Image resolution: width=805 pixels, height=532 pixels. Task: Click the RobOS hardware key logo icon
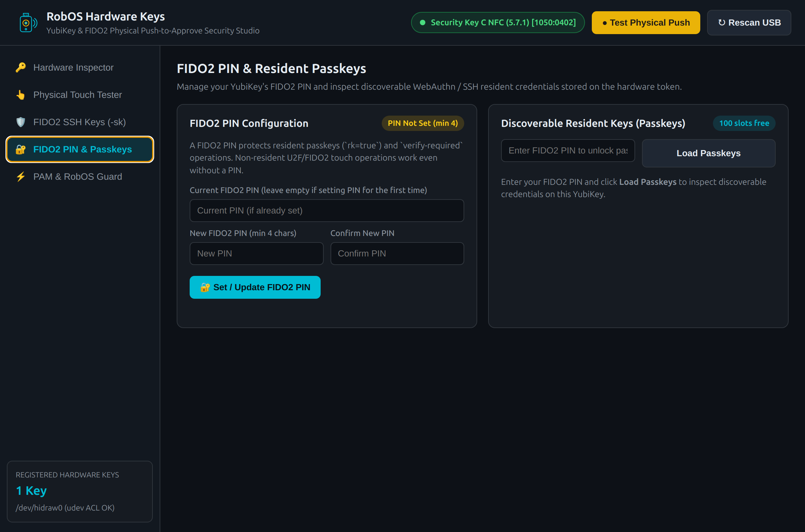28,23
